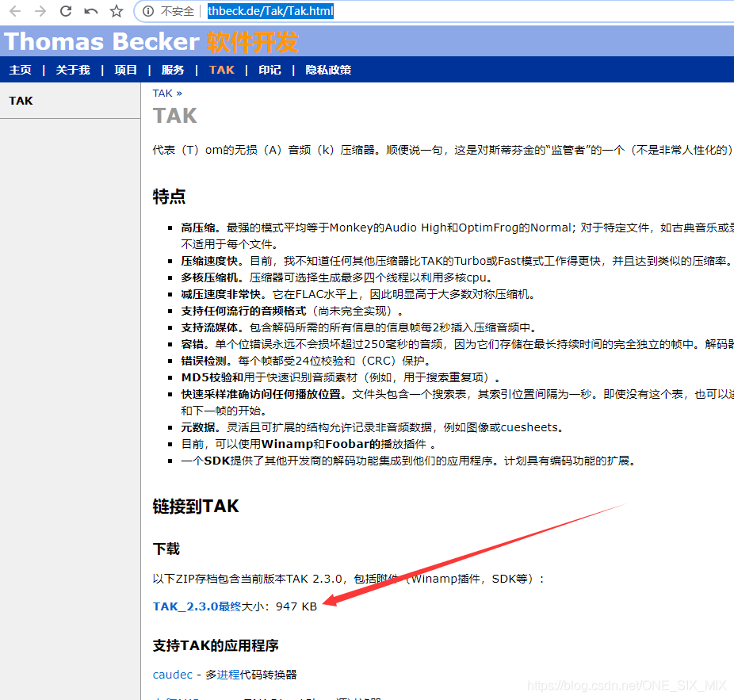Reload the page with refresh icon
This screenshot has height=700, width=734.
pyautogui.click(x=66, y=11)
